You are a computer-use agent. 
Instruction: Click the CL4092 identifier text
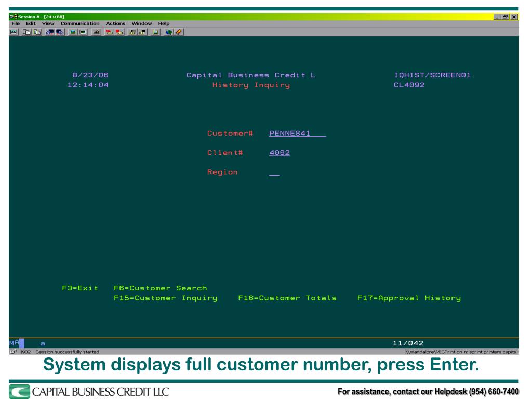(x=409, y=85)
